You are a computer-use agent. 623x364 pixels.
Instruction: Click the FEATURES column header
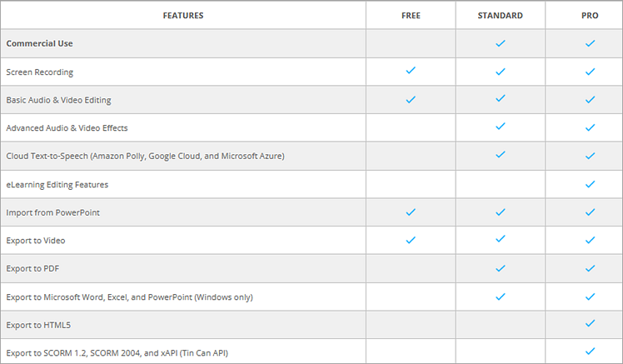click(184, 15)
